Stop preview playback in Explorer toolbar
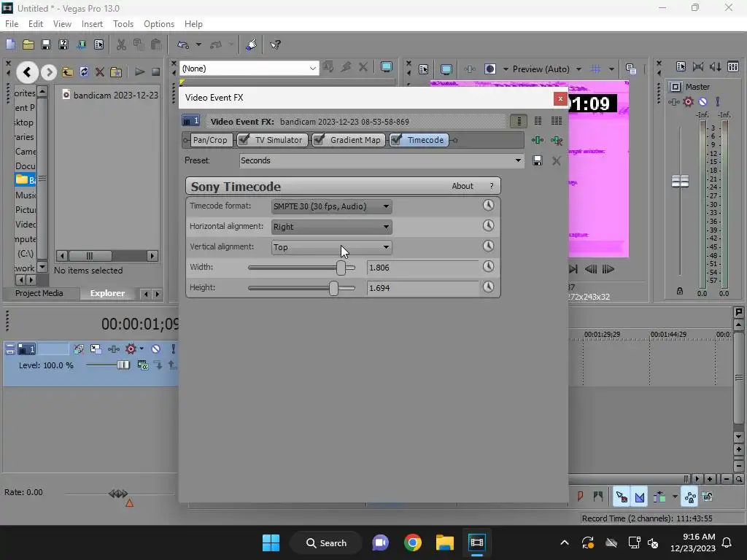Screen dimensions: 747x560 (156, 72)
